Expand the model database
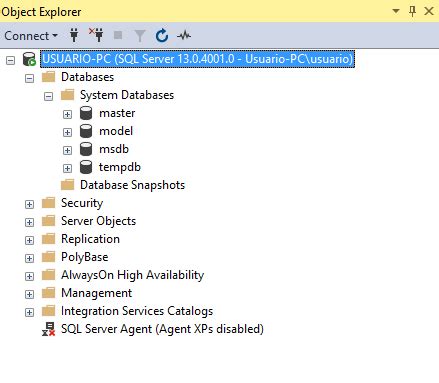This screenshot has height=383, width=439. [67, 132]
